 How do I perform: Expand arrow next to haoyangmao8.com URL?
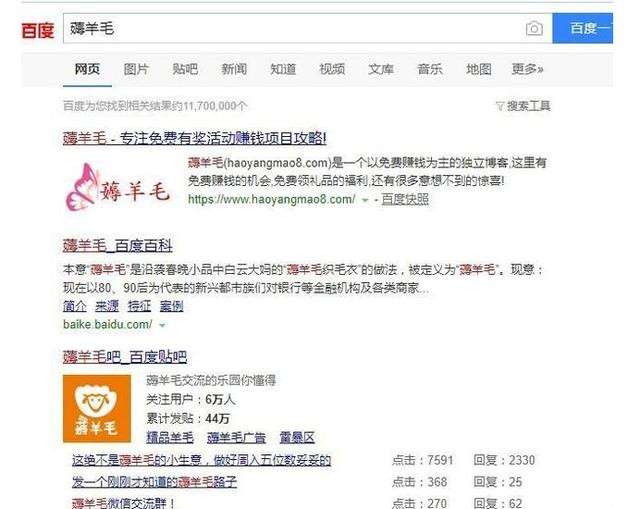[365, 200]
